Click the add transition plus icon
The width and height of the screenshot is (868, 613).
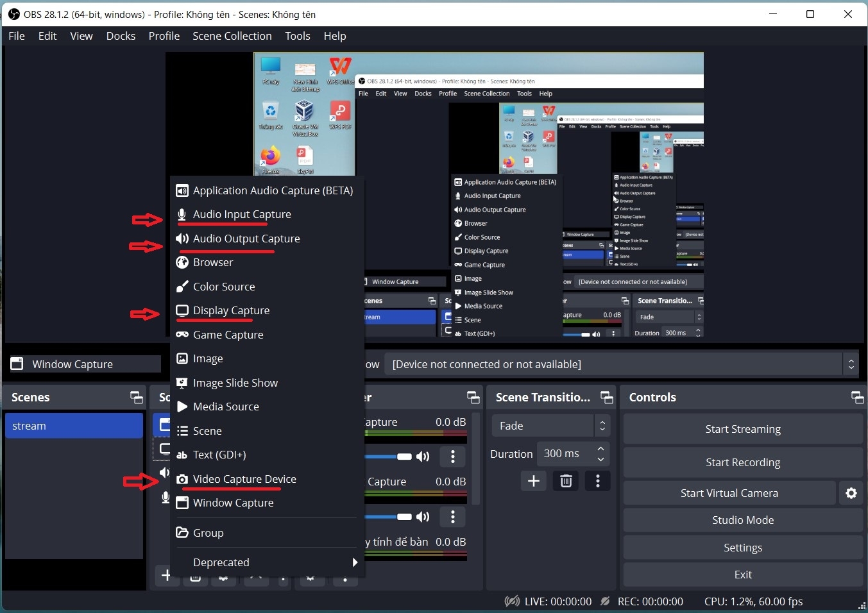533,481
